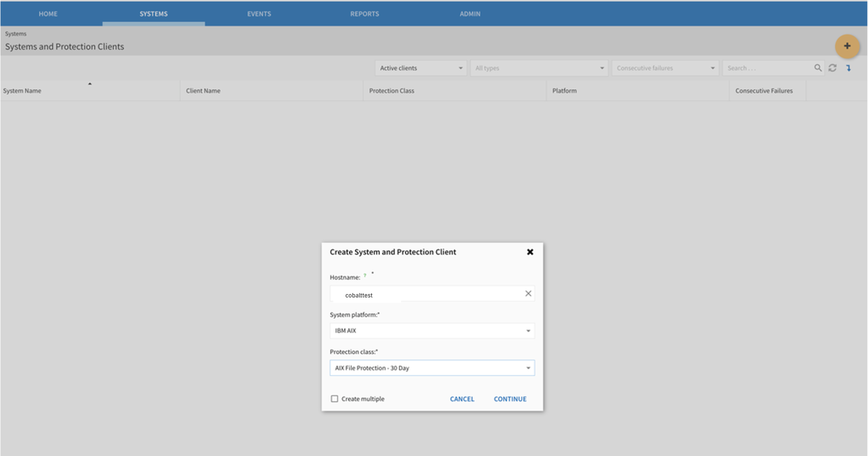Open Consecutive failures filter dropdown
Screen dimensions: 868x456
[x=665, y=68]
